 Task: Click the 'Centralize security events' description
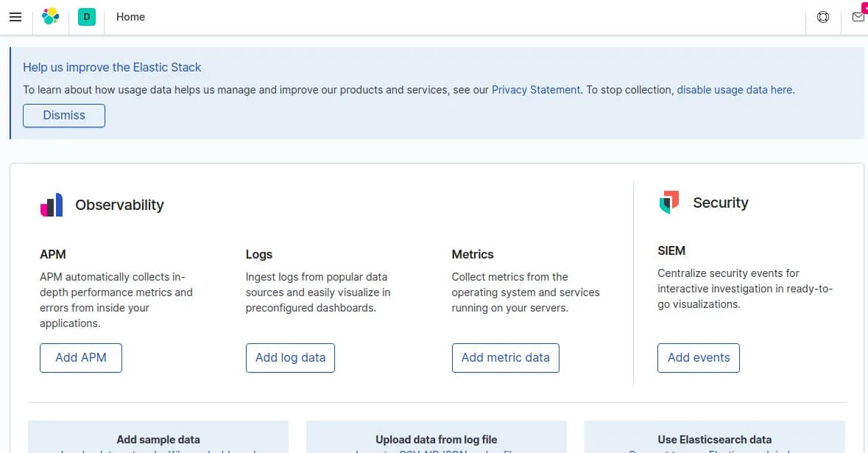[x=745, y=289]
